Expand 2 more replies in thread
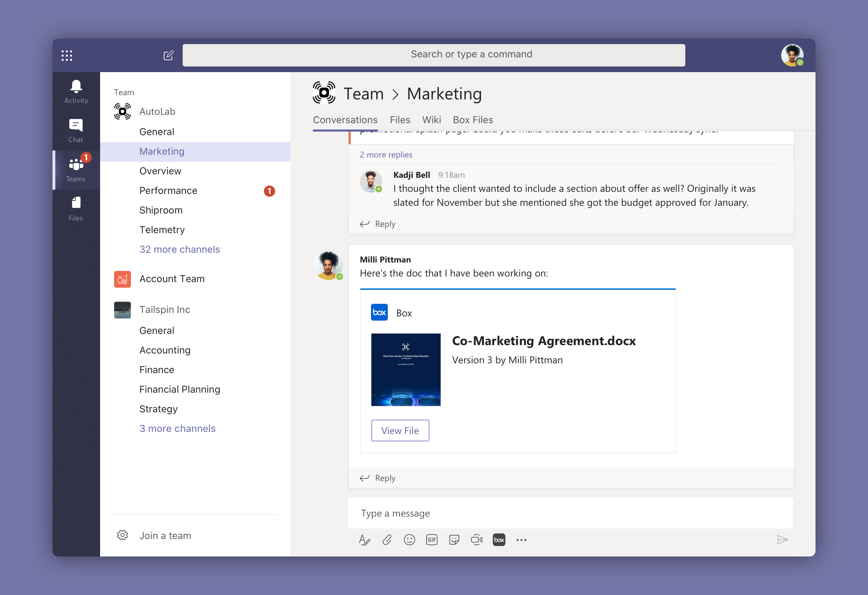This screenshot has width=868, height=595. 386,155
